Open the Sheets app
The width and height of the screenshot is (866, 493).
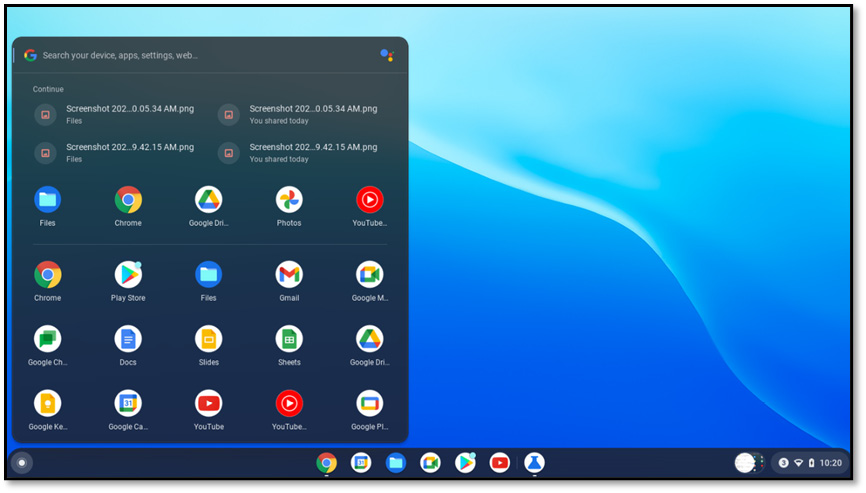click(289, 346)
